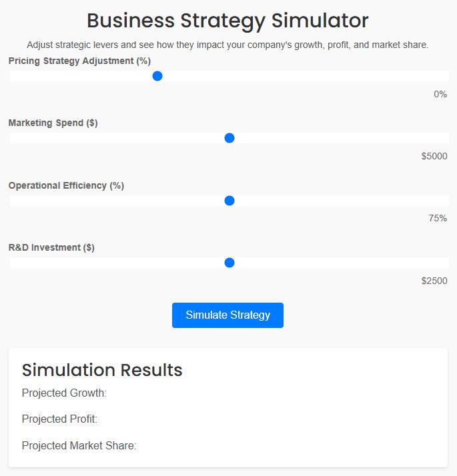Click the "Adjust strategic levers" description text
Image resolution: width=457 pixels, height=476 pixels.
pos(227,45)
